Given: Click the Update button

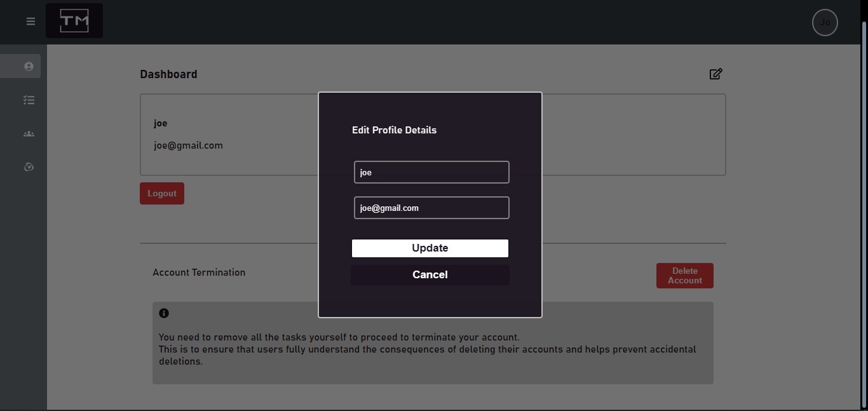Looking at the screenshot, I should point(430,248).
